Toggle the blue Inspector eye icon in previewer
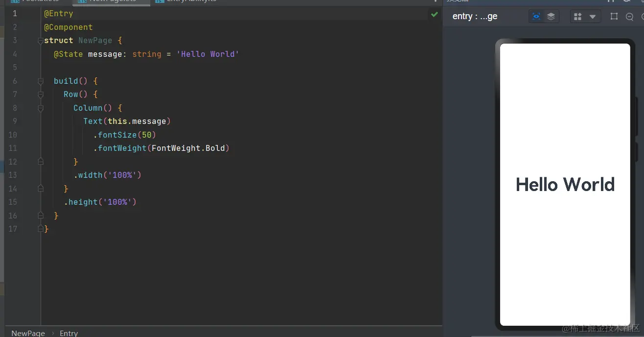The width and height of the screenshot is (644, 337). [536, 17]
